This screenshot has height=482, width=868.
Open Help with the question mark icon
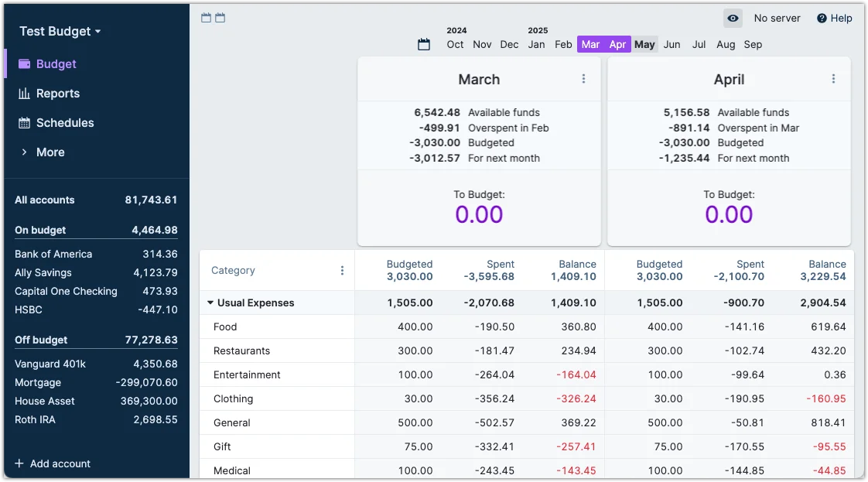tap(822, 19)
